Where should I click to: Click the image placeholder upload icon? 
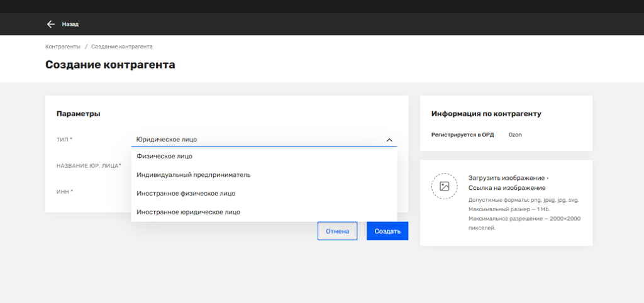click(x=445, y=187)
